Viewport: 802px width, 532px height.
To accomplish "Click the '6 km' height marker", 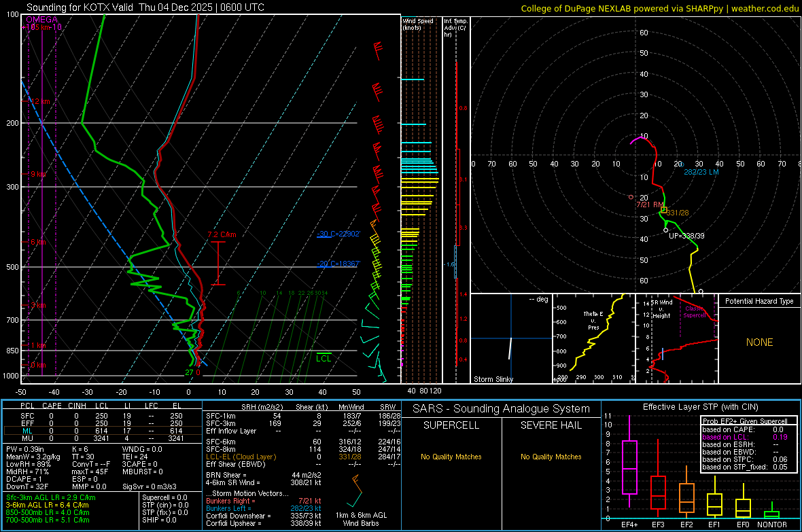I will click(x=38, y=242).
